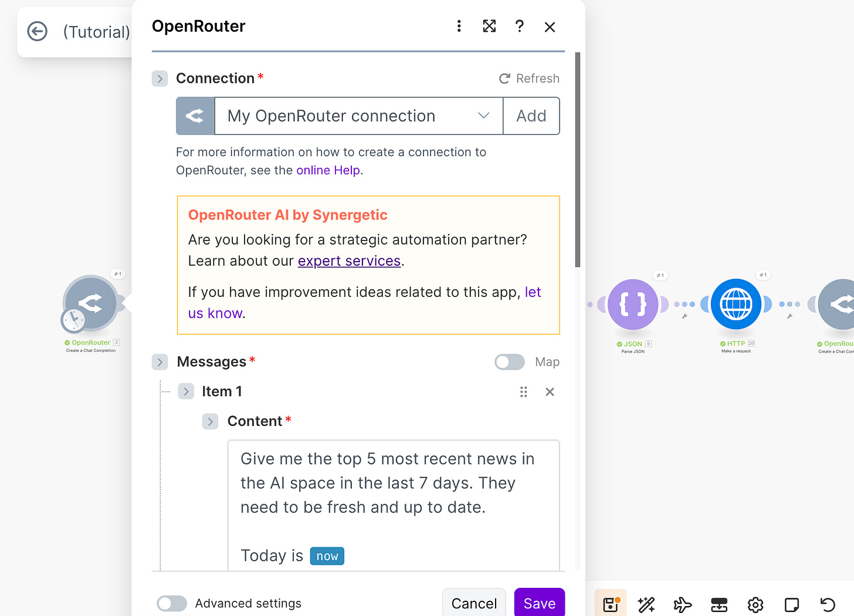Select the JSON Parse JSON module

pos(633,304)
